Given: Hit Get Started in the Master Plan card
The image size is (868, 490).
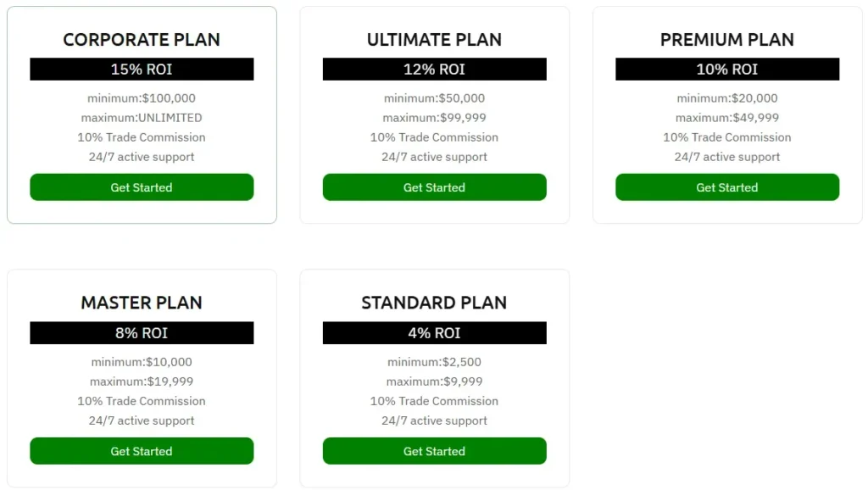Looking at the screenshot, I should (142, 451).
